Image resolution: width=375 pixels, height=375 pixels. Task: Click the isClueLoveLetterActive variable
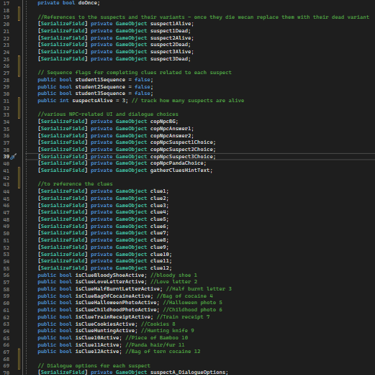coord(110,282)
